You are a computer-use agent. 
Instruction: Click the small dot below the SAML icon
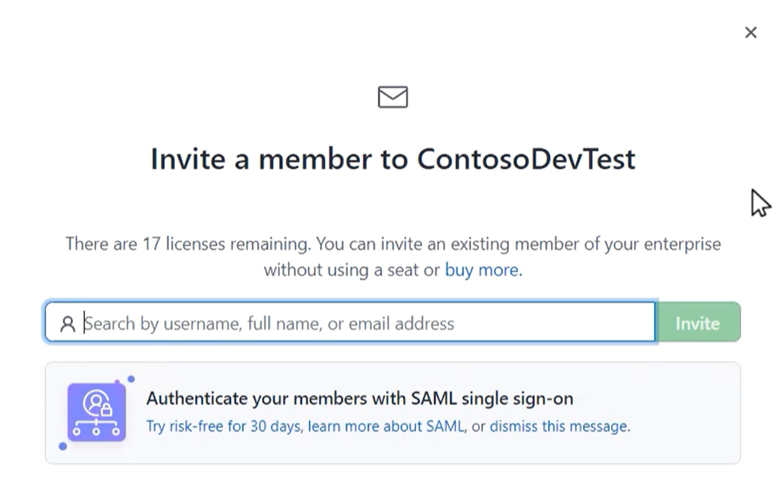coord(63,446)
